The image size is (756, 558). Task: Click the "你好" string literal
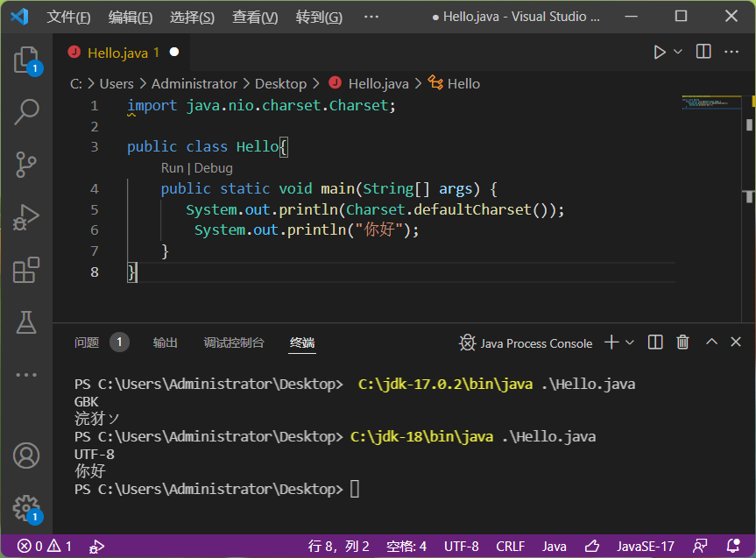click(x=379, y=230)
